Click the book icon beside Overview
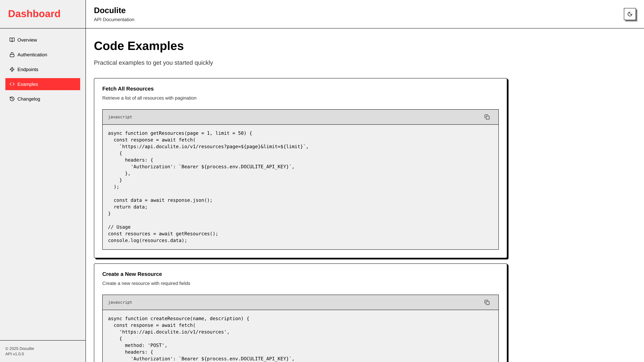Viewport: 644px width, 362px height. (12, 40)
